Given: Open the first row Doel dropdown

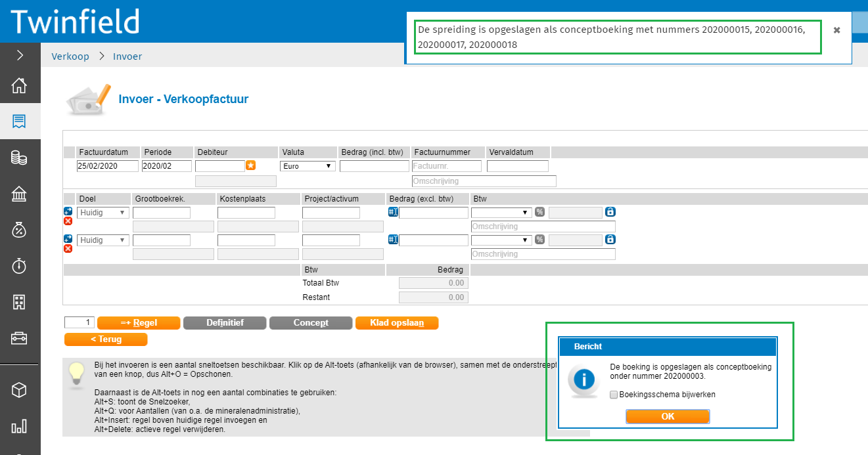Looking at the screenshot, I should [103, 213].
